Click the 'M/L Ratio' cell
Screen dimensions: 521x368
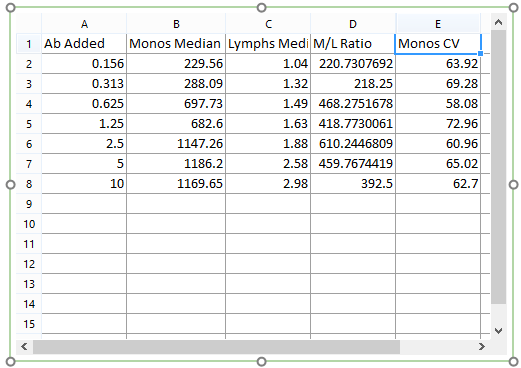tap(353, 44)
